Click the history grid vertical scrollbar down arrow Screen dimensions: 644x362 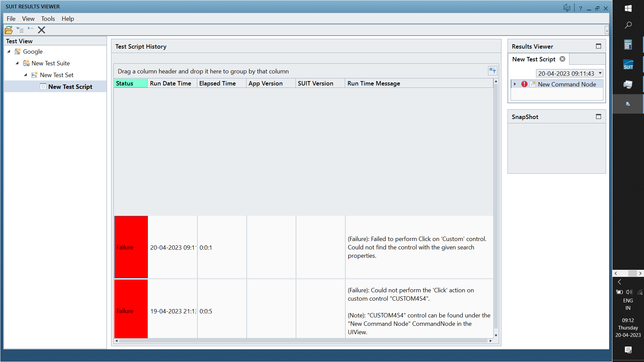496,335
